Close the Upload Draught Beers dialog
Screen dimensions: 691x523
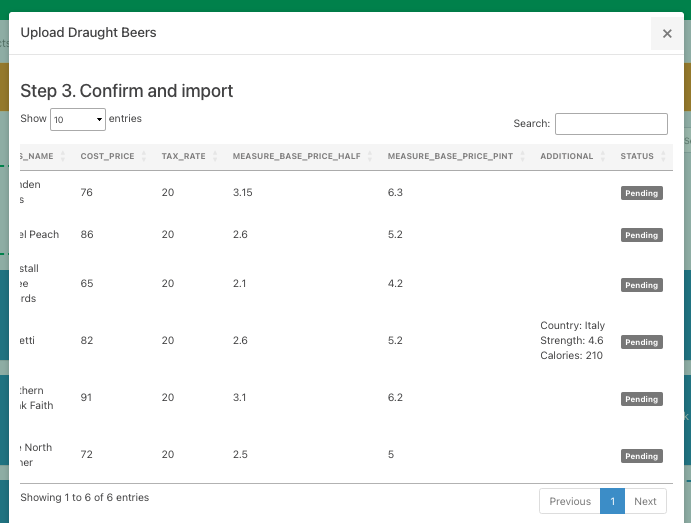point(667,34)
